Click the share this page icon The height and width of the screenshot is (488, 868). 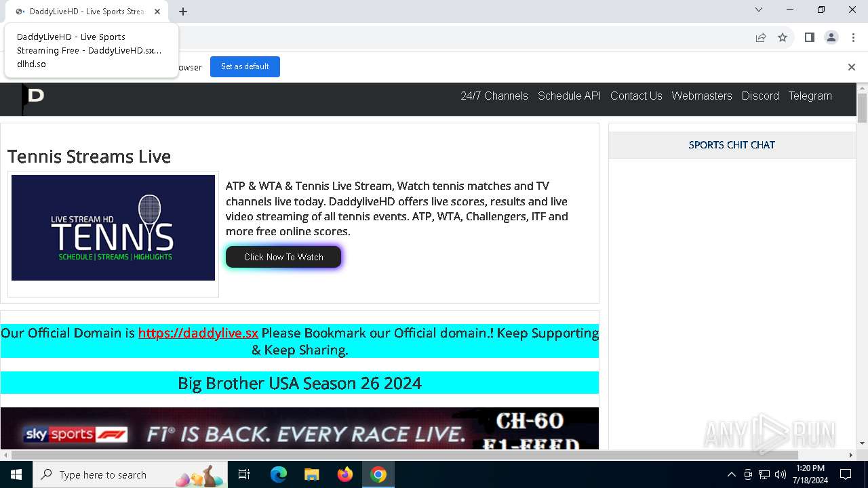point(761,37)
